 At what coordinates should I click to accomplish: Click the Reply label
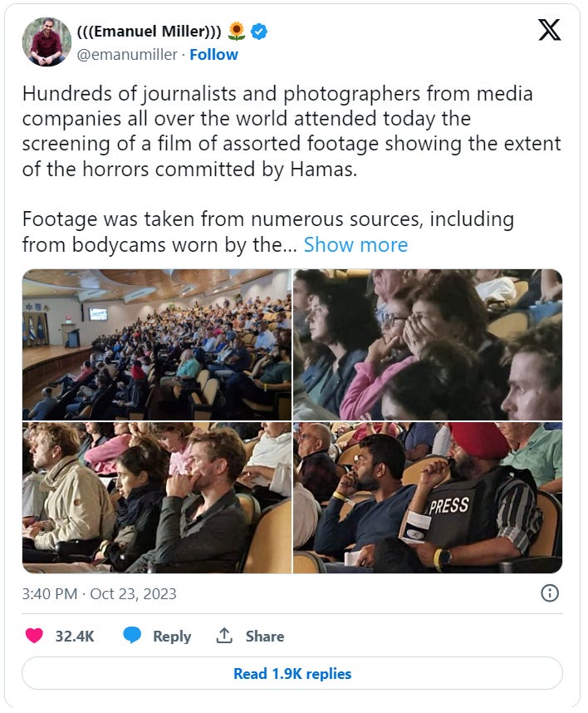pos(172,637)
